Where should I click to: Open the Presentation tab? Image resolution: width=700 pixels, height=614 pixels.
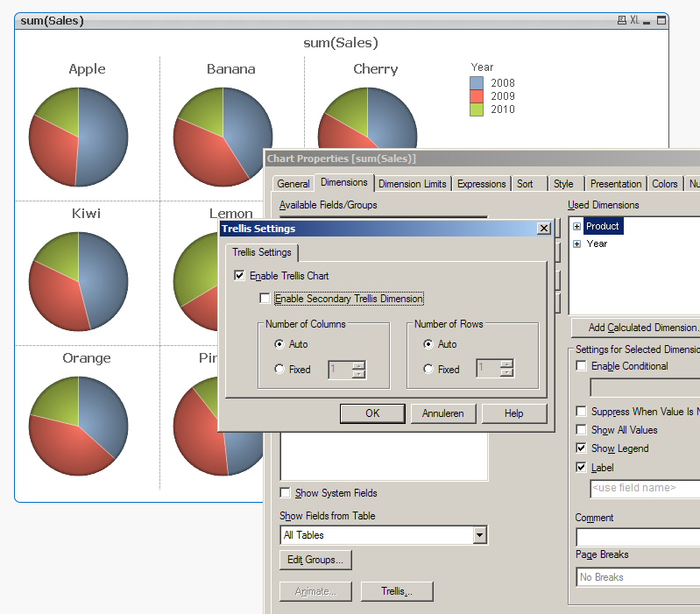click(615, 184)
